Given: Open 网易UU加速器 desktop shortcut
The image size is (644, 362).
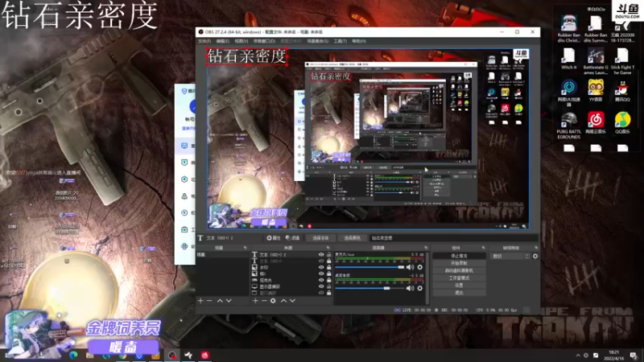Looking at the screenshot, I should pyautogui.click(x=569, y=93).
